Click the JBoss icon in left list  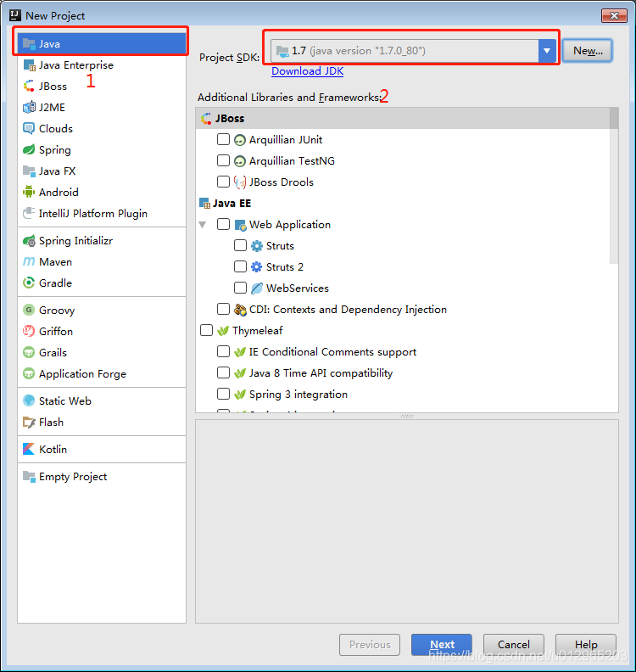tap(29, 87)
